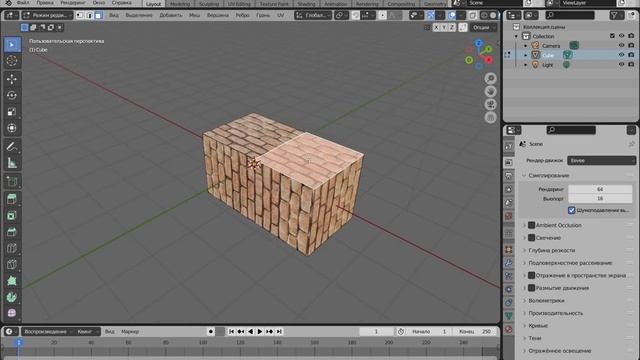
Task: Select the Transform tool
Action: point(12,128)
